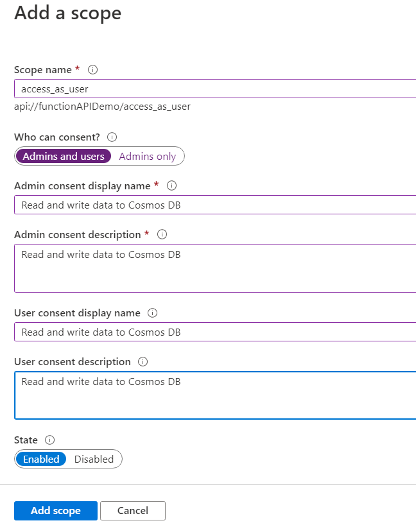
Task: Focus the Scope name field
Action: click(x=215, y=89)
